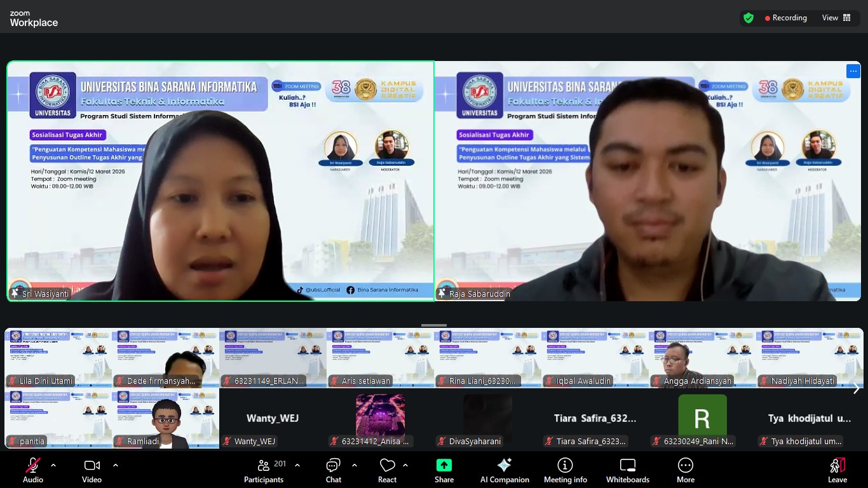Screen dimensions: 868x488
Task: Click the three-dot menu on Raja's video
Action: [x=852, y=71]
